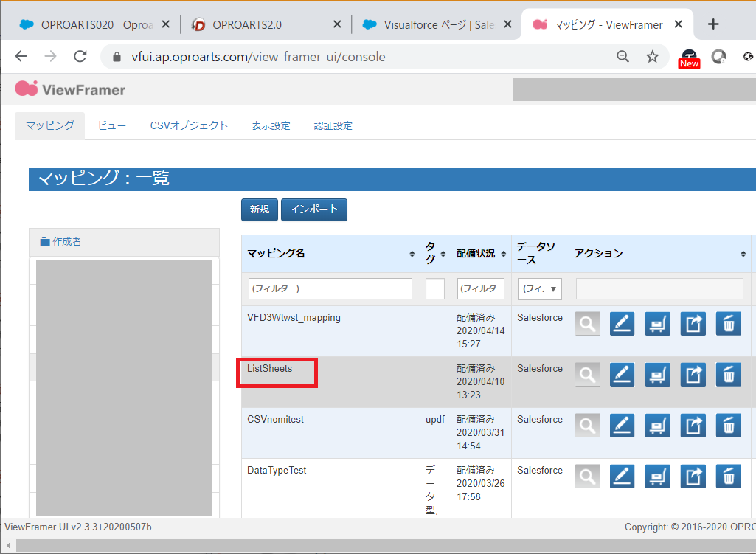Click deploy cart icon for DataTypeTest row
The image size is (756, 554).
(658, 477)
